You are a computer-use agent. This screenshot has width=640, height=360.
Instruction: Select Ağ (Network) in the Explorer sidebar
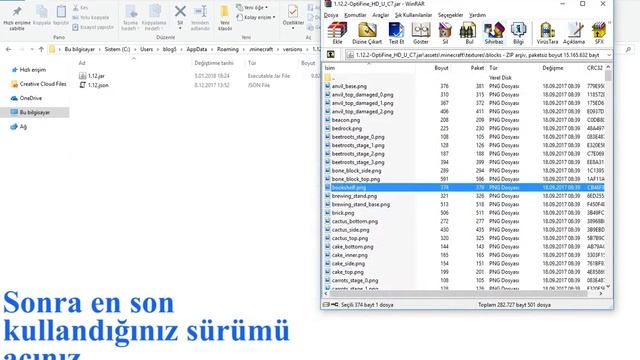pyautogui.click(x=19, y=127)
